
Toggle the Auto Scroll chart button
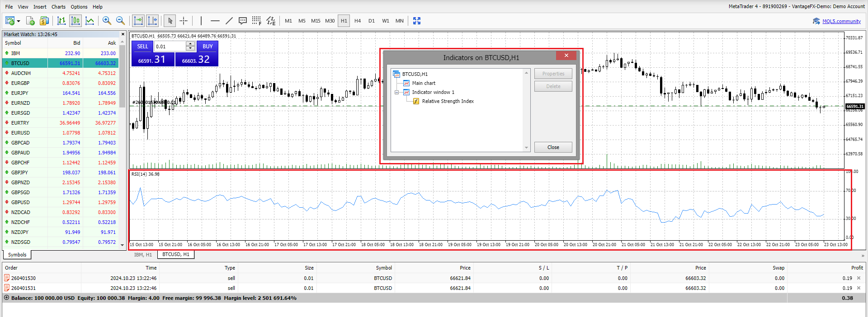click(x=138, y=21)
